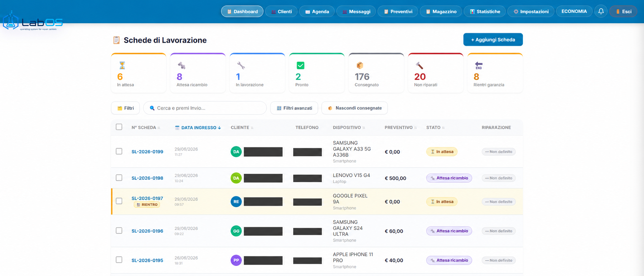Go to the Agenda page
The image size is (644, 276).
click(x=317, y=11)
